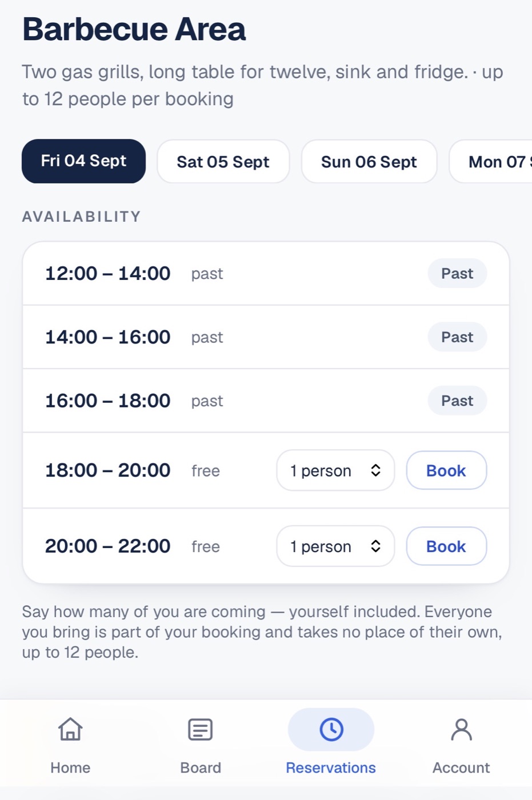Click the Past badge for 14:00 – 16:00
The width and height of the screenshot is (532, 800).
coord(457,337)
